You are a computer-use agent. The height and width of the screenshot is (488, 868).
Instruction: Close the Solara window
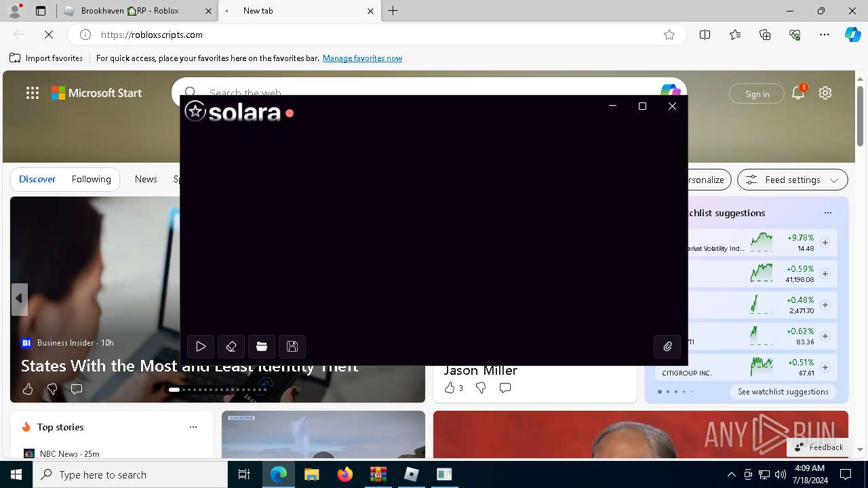coord(672,106)
